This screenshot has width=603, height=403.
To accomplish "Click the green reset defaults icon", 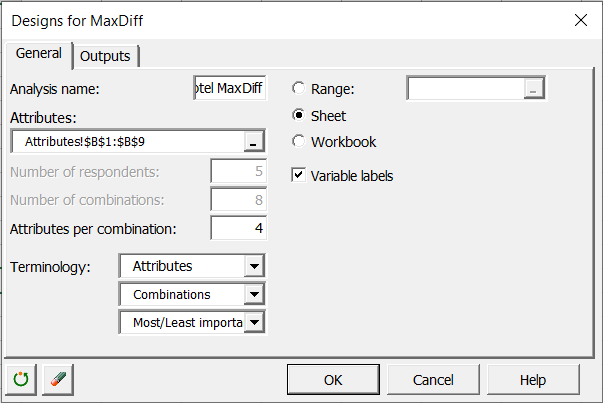I will (21, 380).
